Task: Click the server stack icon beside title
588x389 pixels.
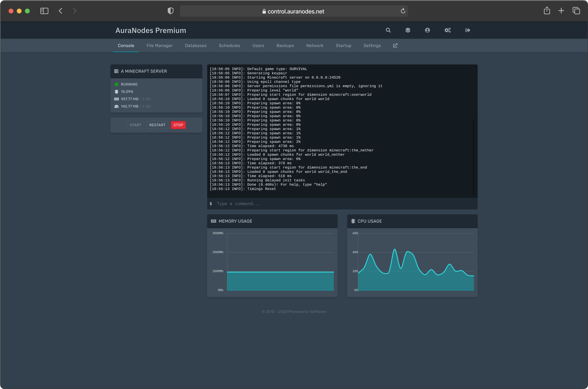Action: point(116,71)
